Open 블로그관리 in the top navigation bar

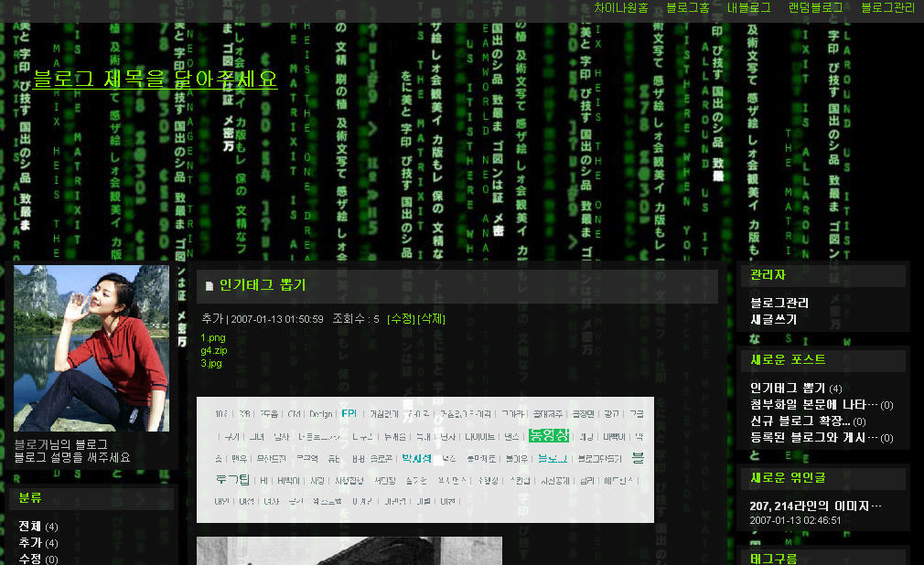point(887,7)
